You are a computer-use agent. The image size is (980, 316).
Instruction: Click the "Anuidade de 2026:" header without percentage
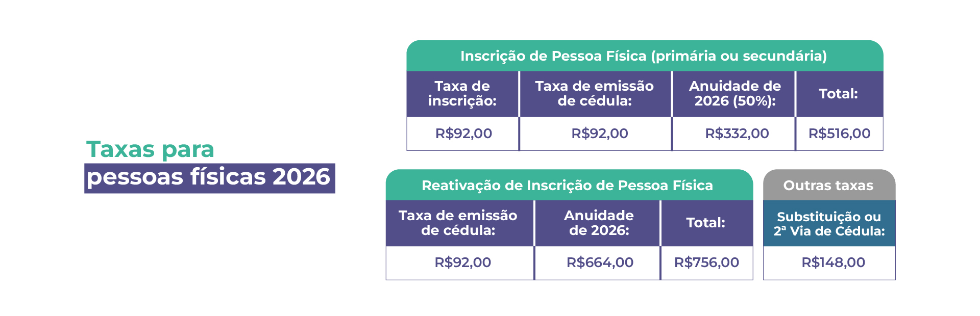(x=599, y=223)
